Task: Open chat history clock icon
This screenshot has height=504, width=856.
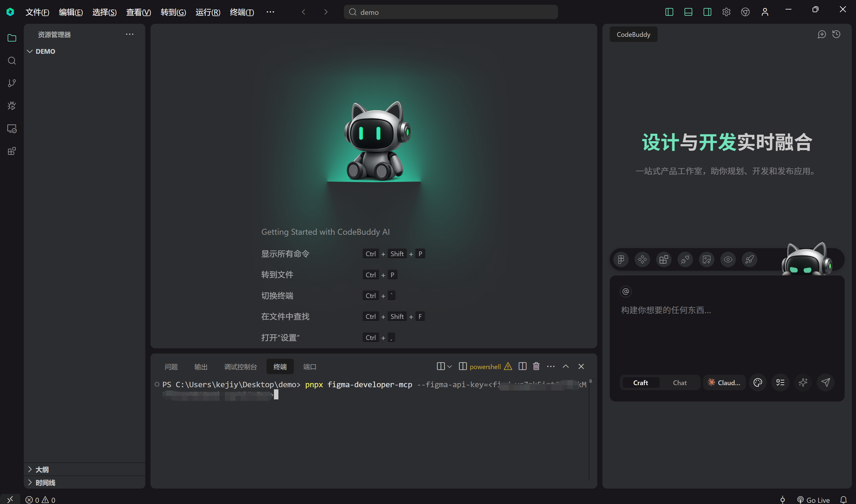Action: pos(836,34)
